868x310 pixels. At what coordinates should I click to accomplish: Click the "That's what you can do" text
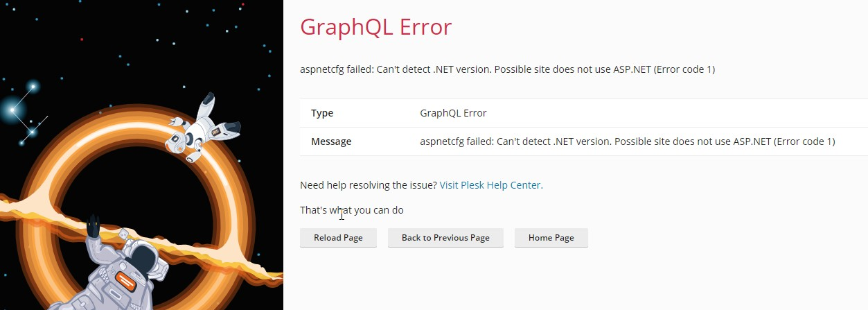click(x=351, y=209)
